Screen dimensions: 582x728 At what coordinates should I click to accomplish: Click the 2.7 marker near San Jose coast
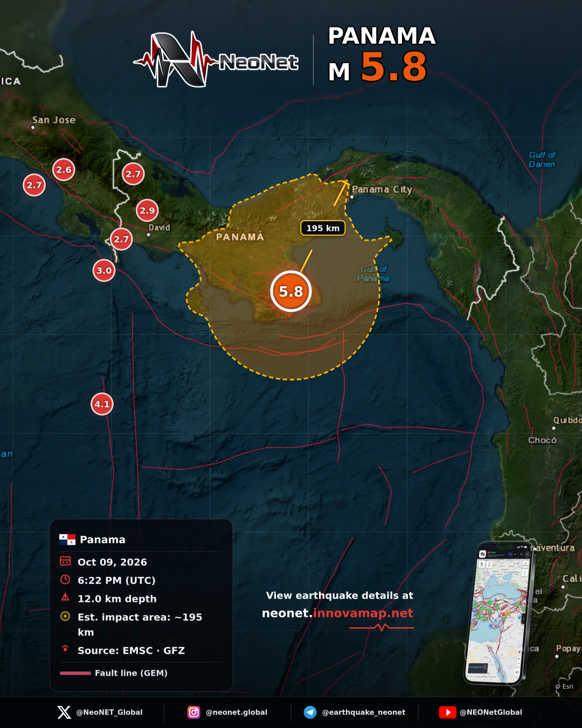pyautogui.click(x=34, y=185)
